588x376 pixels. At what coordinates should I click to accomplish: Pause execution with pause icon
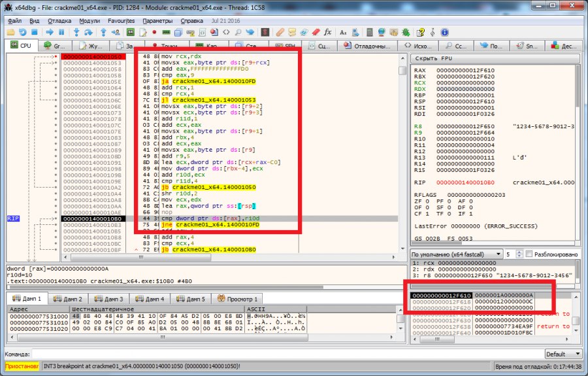pos(61,32)
